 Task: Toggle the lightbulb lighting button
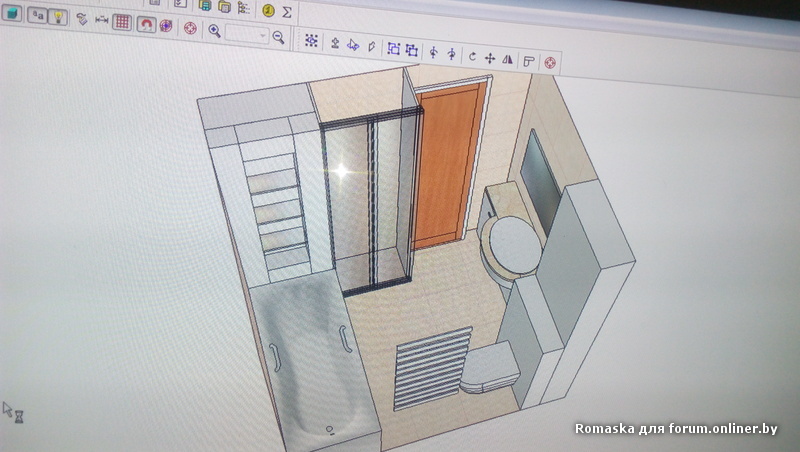[x=58, y=18]
